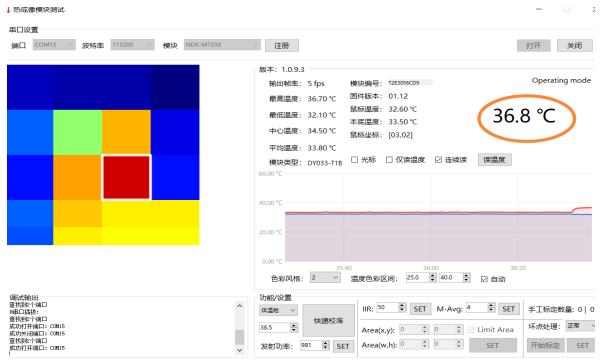
Task: Click the 最高温度 value 36.70 ℃
Action: [321, 99]
